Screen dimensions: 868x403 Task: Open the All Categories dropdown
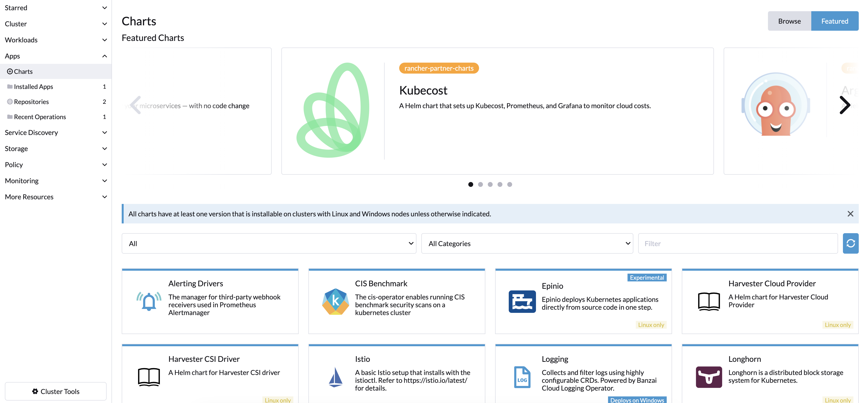point(527,243)
